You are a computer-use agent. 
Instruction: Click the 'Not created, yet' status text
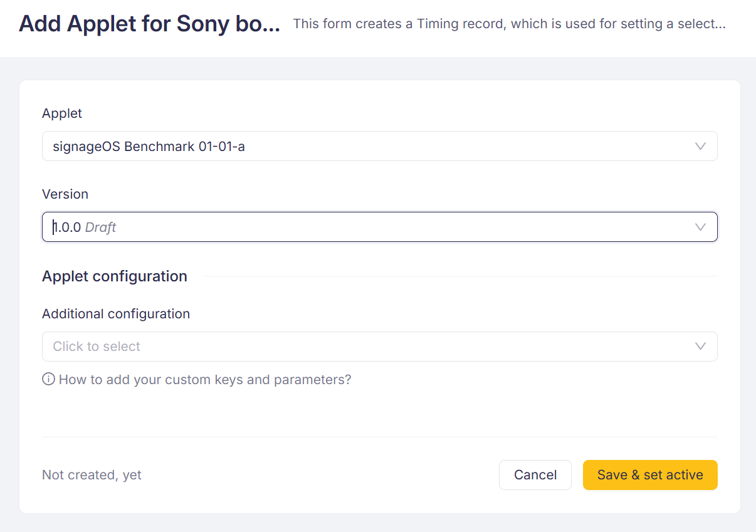[92, 475]
